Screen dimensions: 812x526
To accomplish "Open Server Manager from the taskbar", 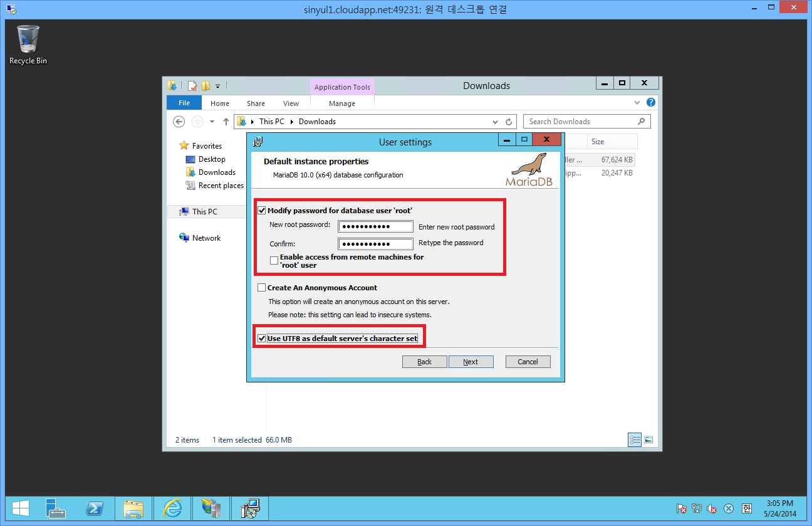I will tap(56, 508).
